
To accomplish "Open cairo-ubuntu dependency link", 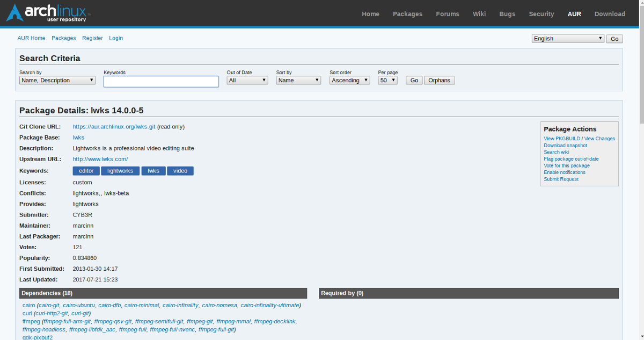I will 79,305.
